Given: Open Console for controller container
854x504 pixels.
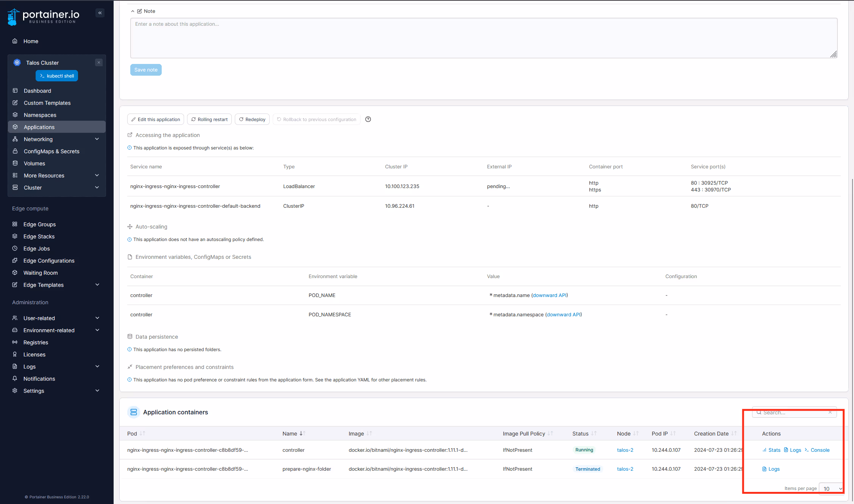Looking at the screenshot, I should tap(817, 450).
